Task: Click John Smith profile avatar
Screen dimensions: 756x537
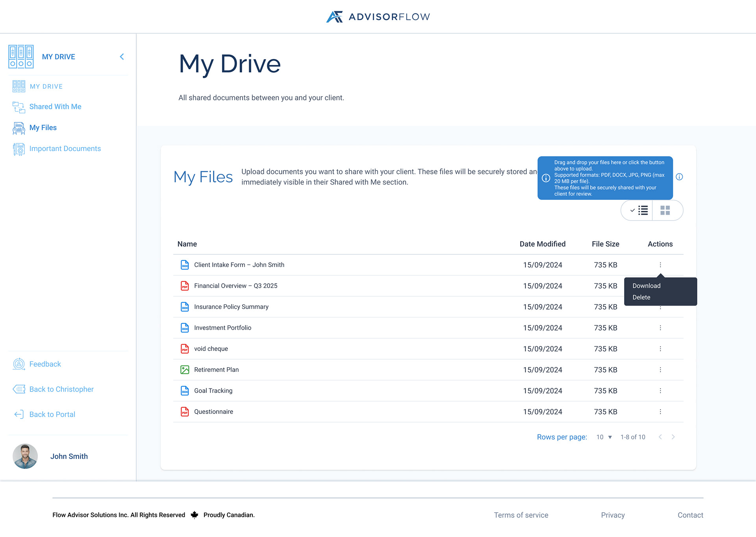Action: pyautogui.click(x=25, y=456)
